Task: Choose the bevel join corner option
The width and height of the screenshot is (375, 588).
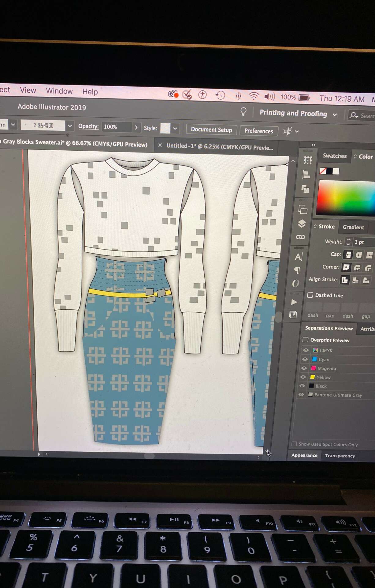Action: [367, 268]
